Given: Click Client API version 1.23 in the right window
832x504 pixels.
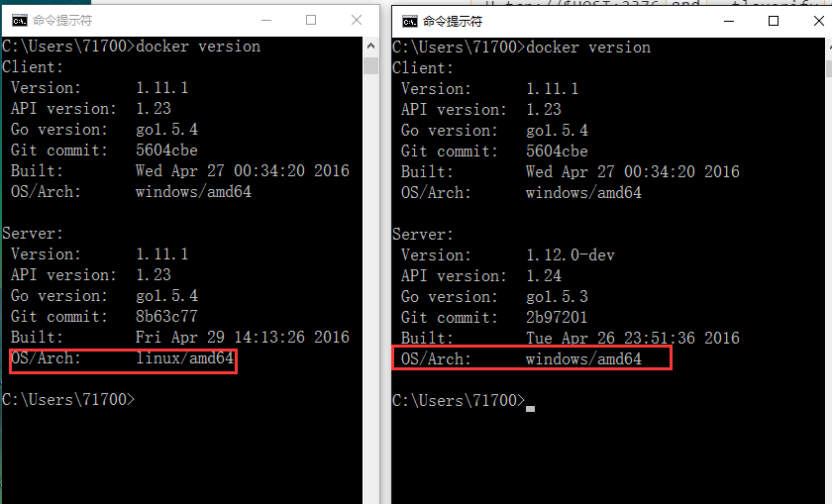Looking at the screenshot, I should 544,109.
